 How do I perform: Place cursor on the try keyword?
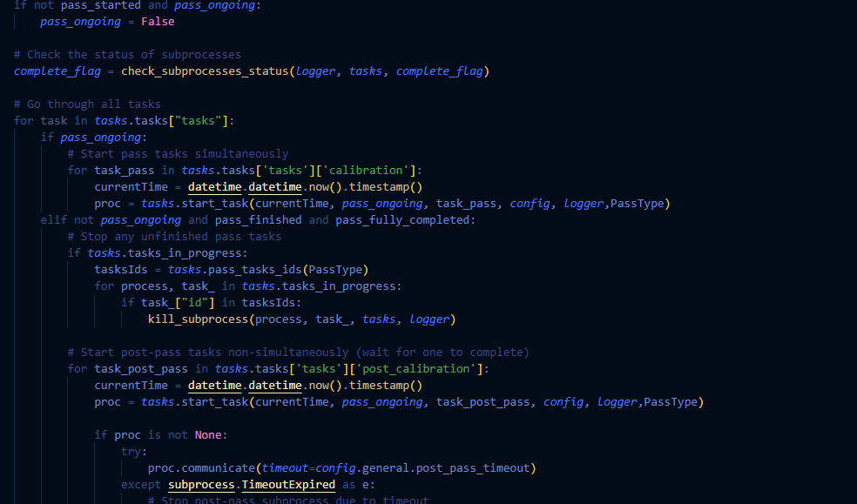tap(131, 451)
